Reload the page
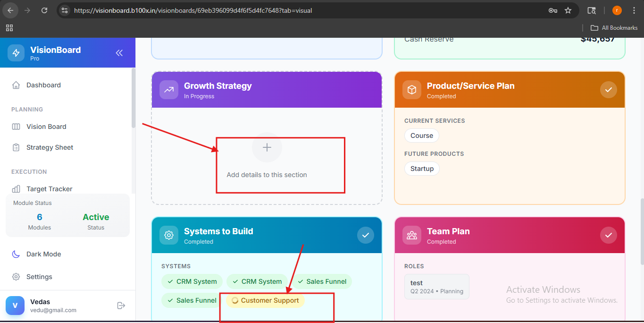 44,10
